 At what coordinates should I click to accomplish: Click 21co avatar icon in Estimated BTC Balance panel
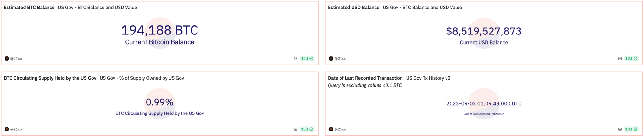pyautogui.click(x=7, y=59)
